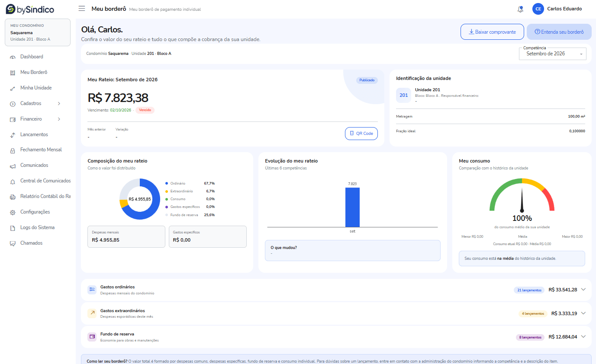The image size is (596, 364).
Task: Click the Lancamentos sidebar icon
Action: 13,135
